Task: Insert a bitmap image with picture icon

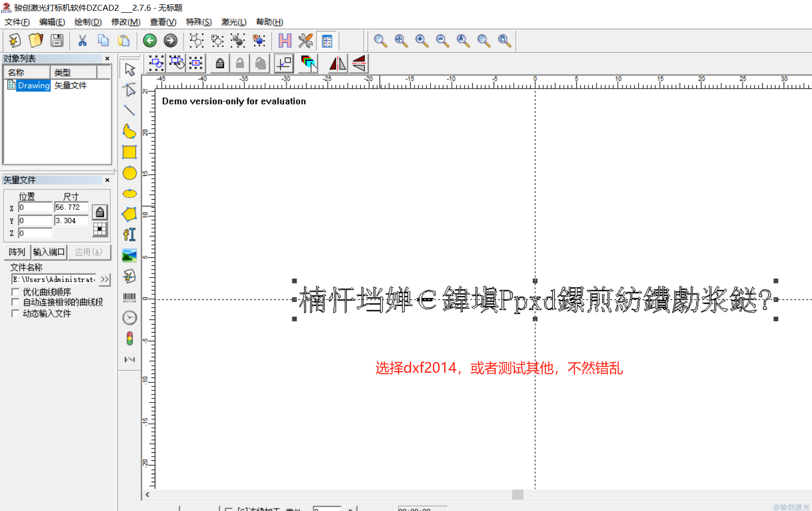Action: pos(130,256)
